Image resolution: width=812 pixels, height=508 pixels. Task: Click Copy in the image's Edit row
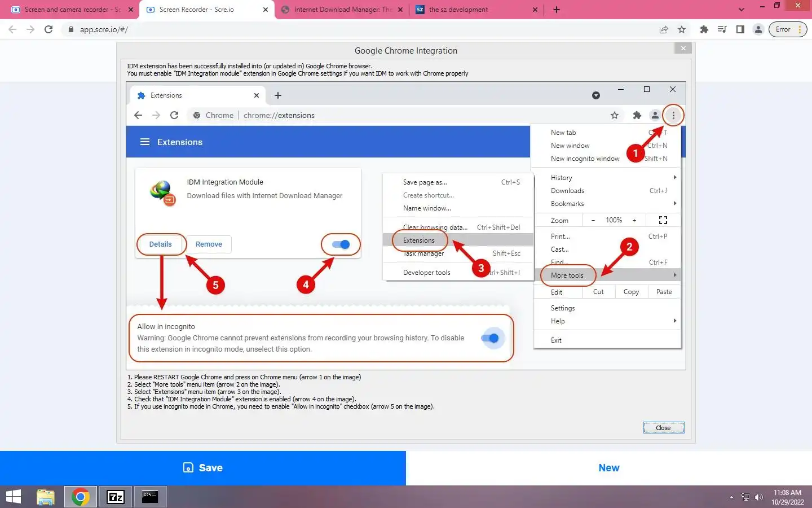coord(631,292)
